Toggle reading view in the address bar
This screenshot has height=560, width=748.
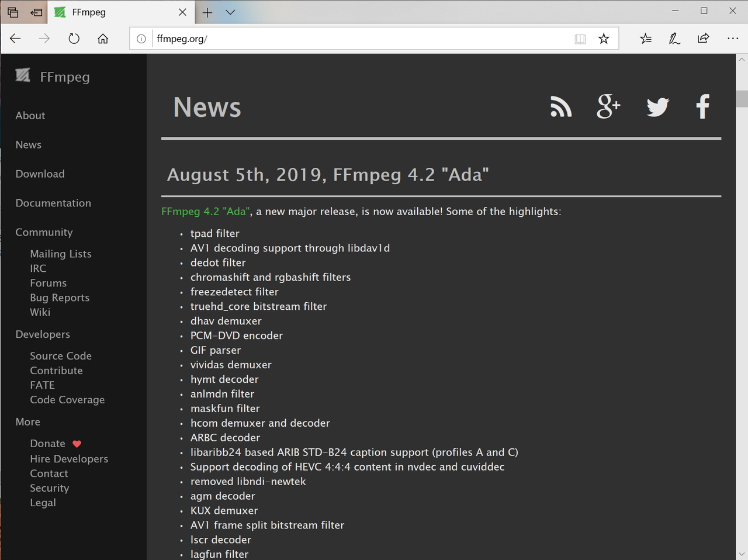tap(580, 39)
